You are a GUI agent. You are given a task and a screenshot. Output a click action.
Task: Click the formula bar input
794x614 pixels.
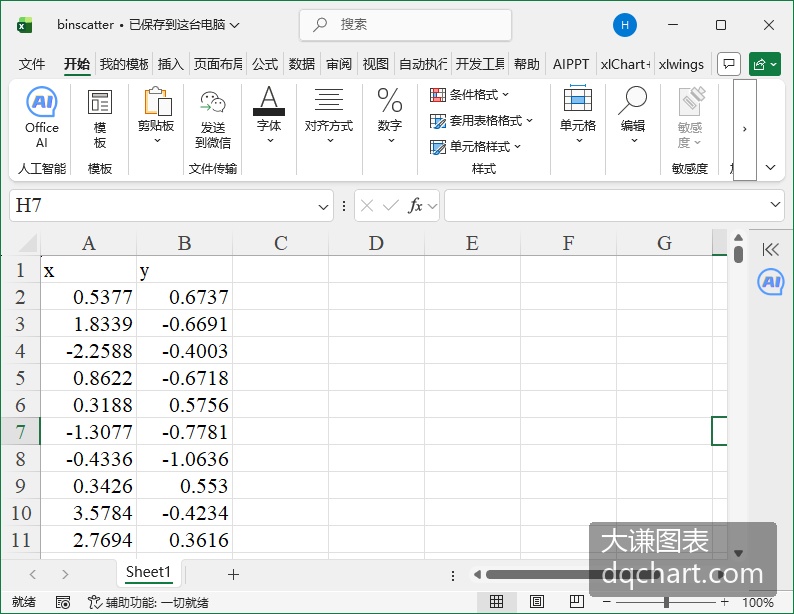[x=605, y=206]
